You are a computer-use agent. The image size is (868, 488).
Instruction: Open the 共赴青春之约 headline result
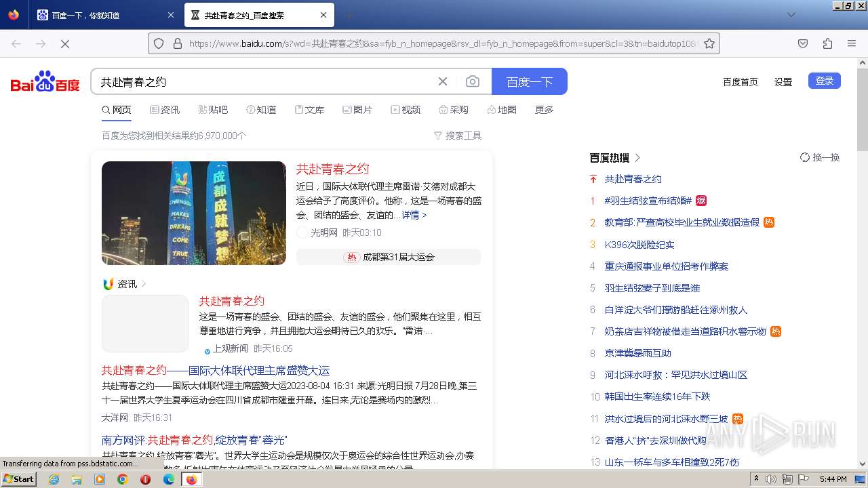click(332, 169)
